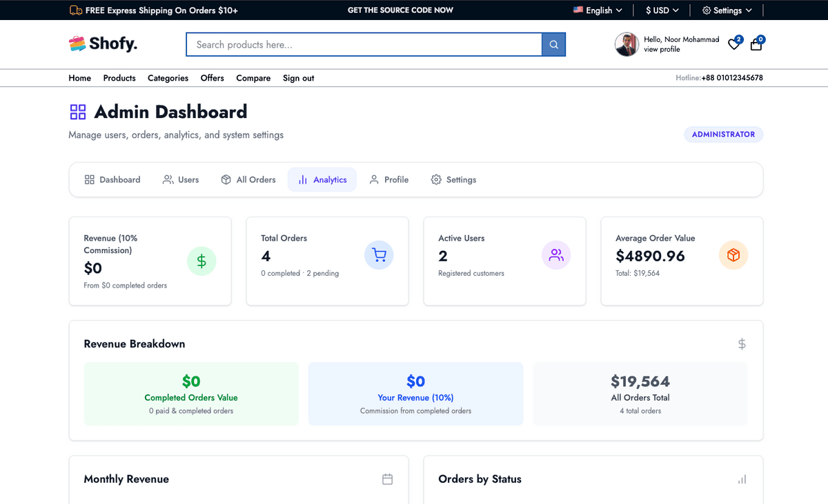Switch to the All Orders tab
Screen dimensions: 828x504
(248, 180)
